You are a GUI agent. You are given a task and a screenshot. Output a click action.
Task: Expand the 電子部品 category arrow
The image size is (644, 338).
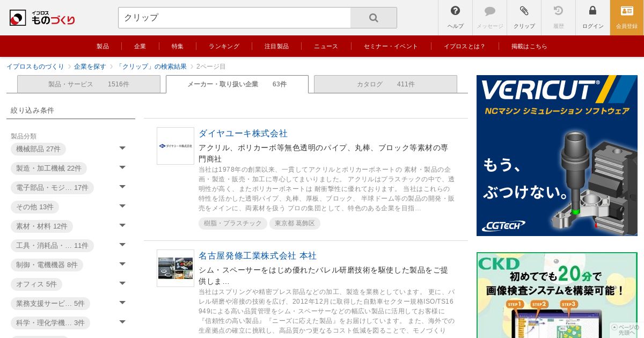point(122,187)
